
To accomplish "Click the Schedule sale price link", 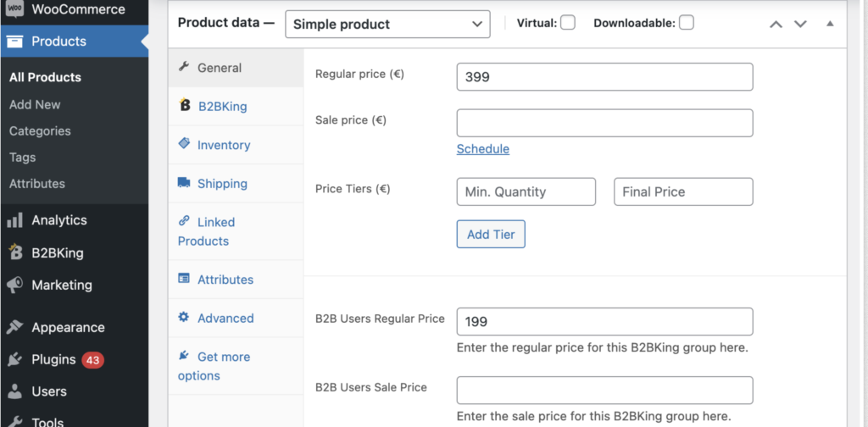I will 482,149.
